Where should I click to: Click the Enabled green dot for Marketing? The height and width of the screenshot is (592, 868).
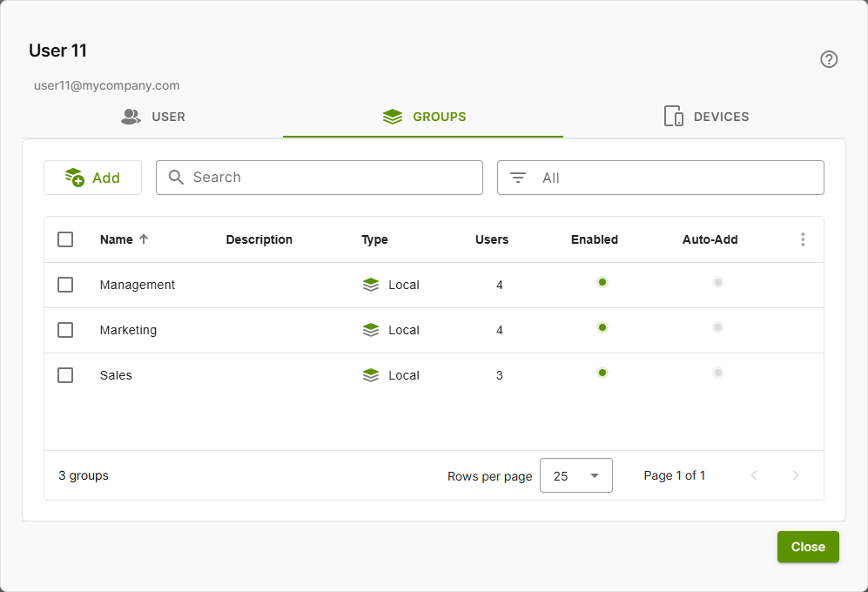[602, 327]
